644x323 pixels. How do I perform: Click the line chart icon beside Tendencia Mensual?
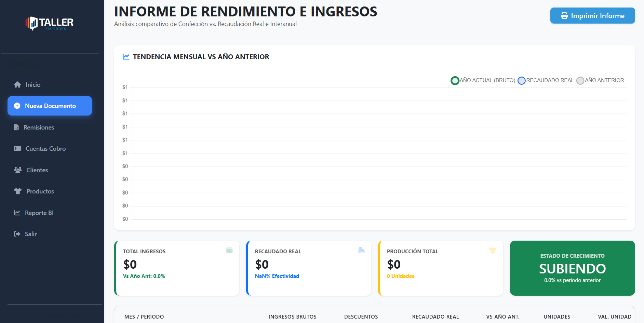[126, 56]
